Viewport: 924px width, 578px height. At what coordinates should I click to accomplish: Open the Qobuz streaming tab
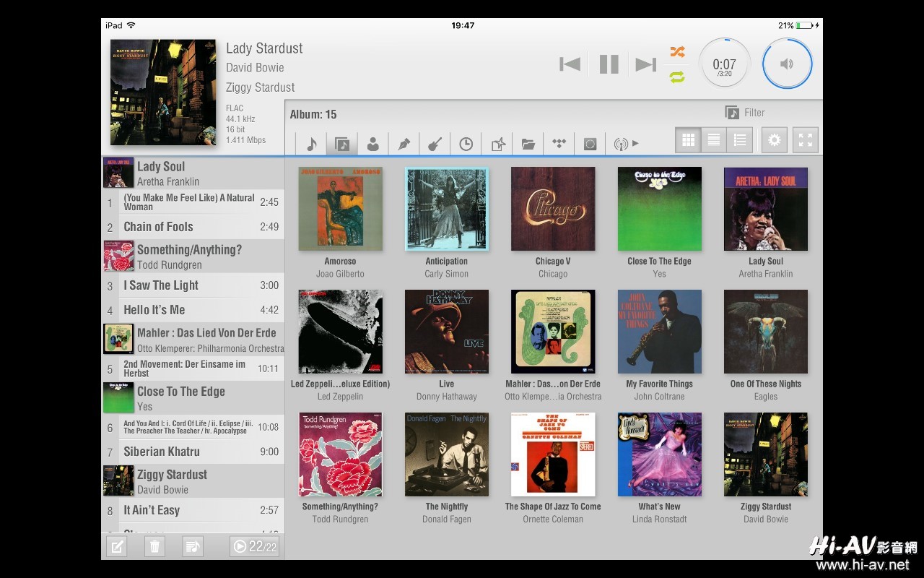coord(590,143)
